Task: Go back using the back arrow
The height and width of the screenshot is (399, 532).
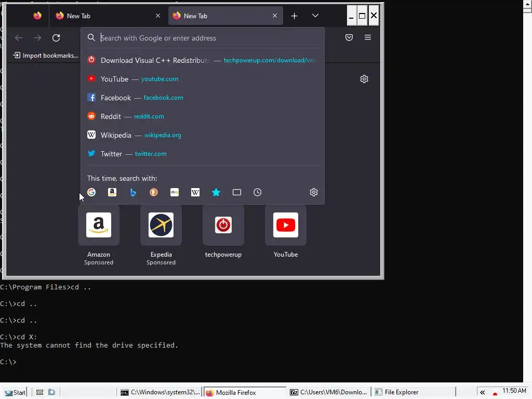Action: coord(19,37)
